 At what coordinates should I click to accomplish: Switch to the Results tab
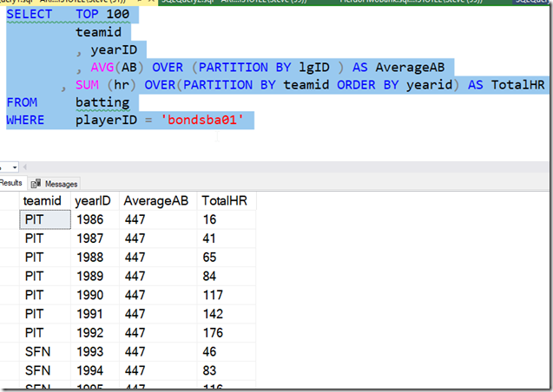point(11,183)
